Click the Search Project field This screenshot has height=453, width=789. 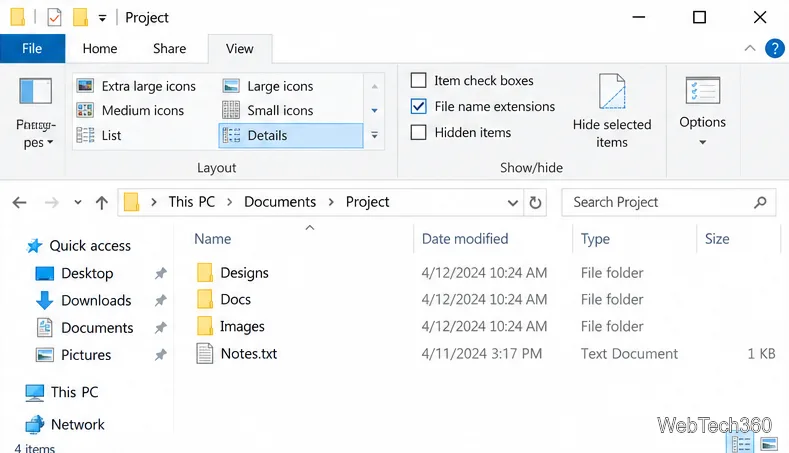(x=669, y=202)
